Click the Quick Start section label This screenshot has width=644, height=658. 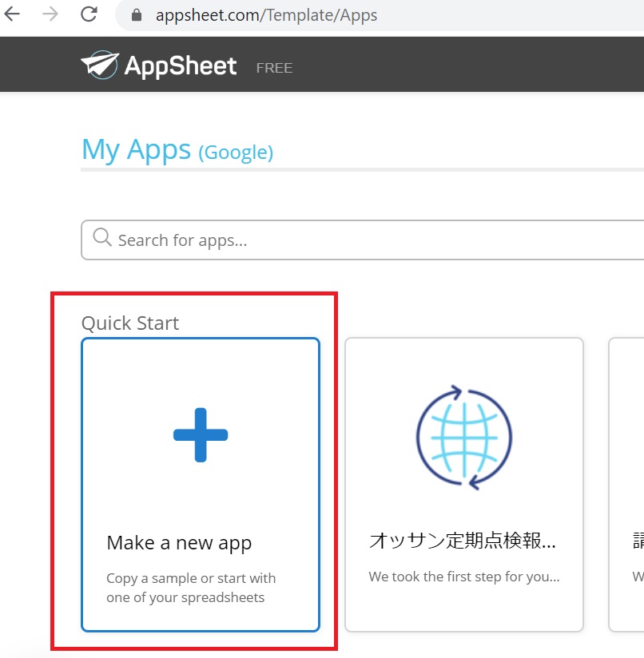pos(130,323)
